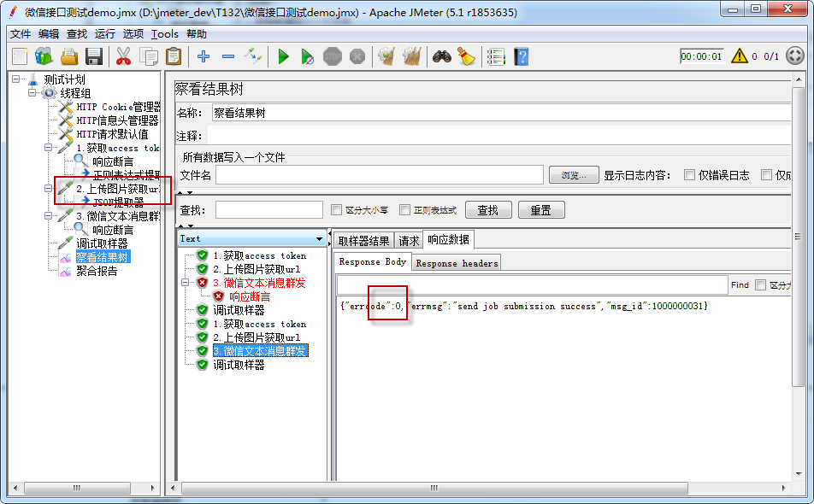Click the 名称 input field
The width and height of the screenshot is (814, 504).
tap(501, 113)
